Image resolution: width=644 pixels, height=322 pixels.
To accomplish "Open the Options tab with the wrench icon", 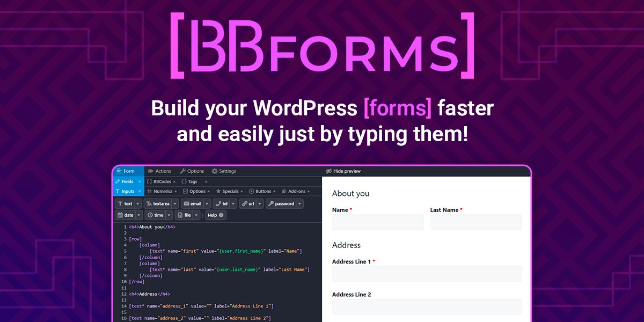I will (x=192, y=171).
